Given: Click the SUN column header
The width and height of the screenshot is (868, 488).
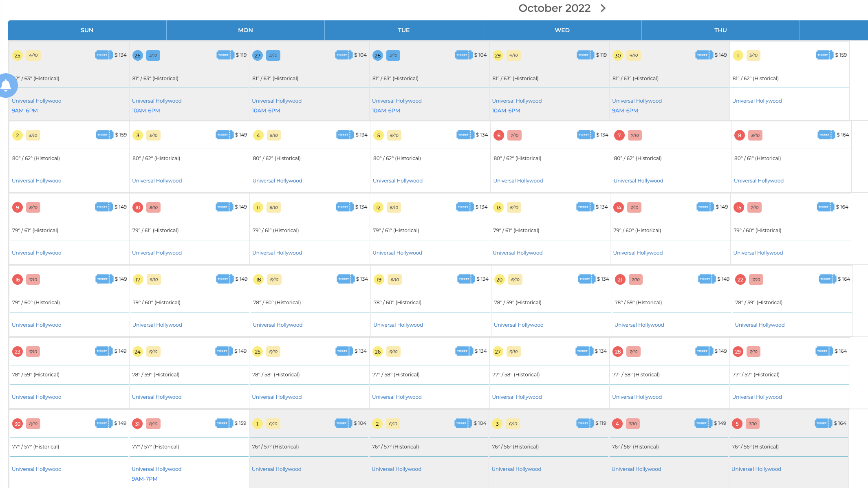Looking at the screenshot, I should (x=87, y=30).
